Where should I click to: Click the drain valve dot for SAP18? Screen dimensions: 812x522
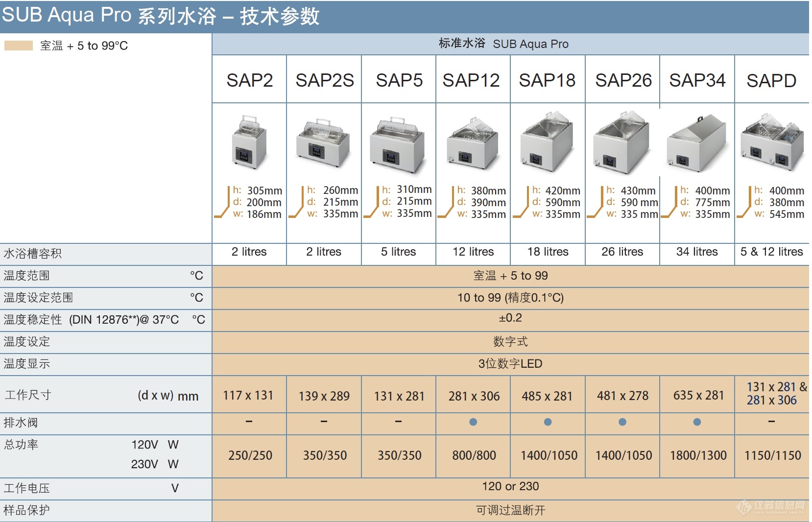click(548, 422)
